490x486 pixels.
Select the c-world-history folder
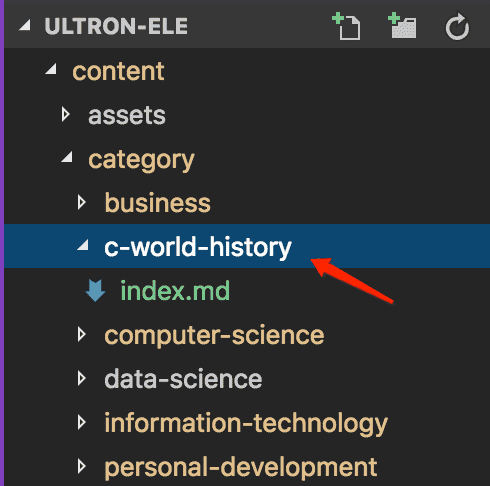247,246
